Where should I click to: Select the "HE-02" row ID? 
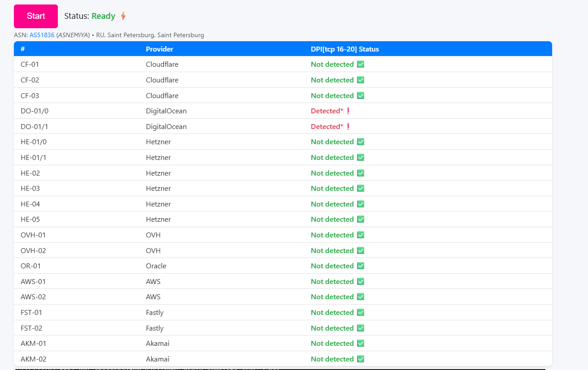[x=30, y=173]
